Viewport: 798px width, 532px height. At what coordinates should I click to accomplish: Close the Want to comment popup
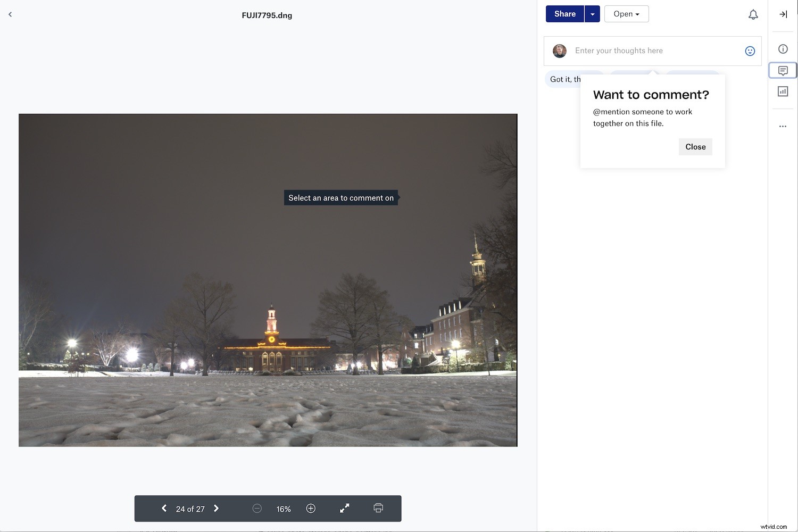click(x=695, y=147)
